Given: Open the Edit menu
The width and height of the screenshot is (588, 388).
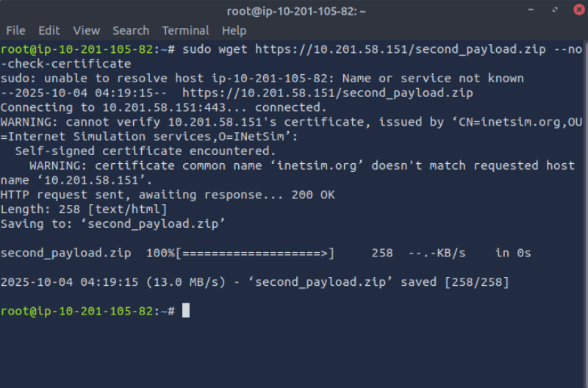Looking at the screenshot, I should [49, 30].
